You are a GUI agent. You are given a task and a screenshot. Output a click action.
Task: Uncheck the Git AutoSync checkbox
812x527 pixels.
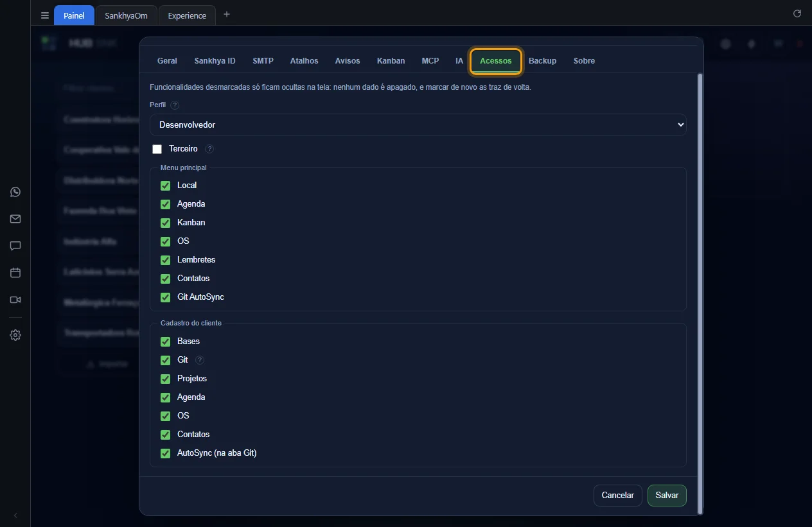(x=166, y=297)
